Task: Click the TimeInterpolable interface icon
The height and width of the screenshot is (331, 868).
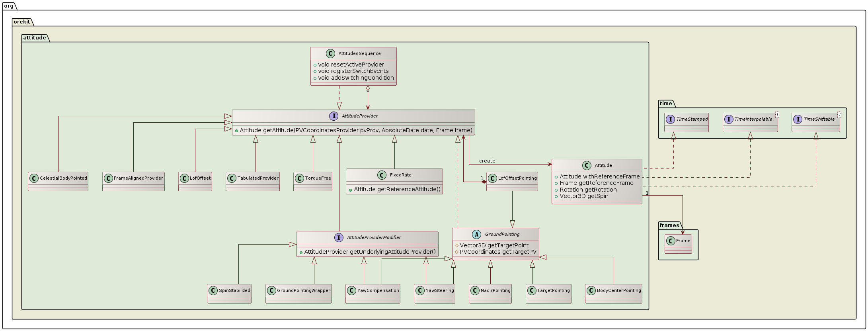Action: [x=729, y=119]
